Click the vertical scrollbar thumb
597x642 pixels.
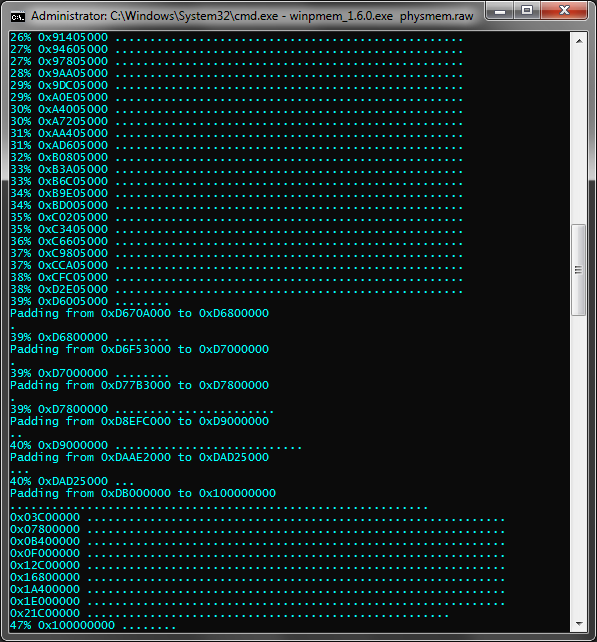coord(579,270)
